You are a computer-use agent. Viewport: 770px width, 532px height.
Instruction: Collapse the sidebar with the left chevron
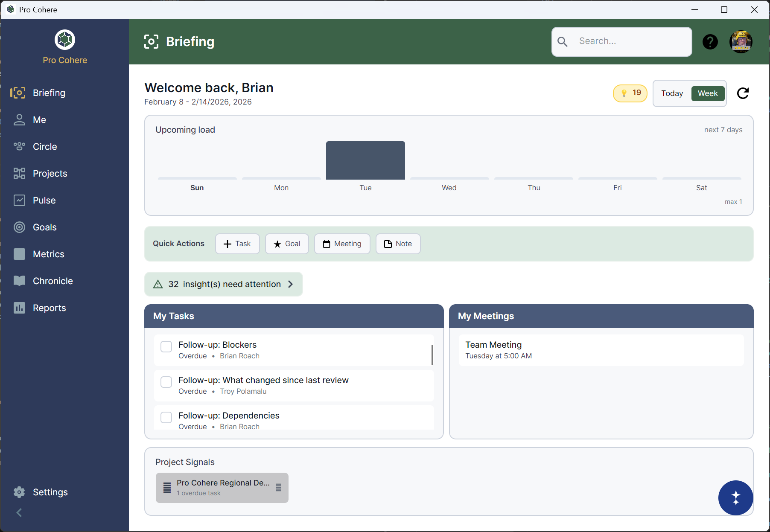coord(19,512)
